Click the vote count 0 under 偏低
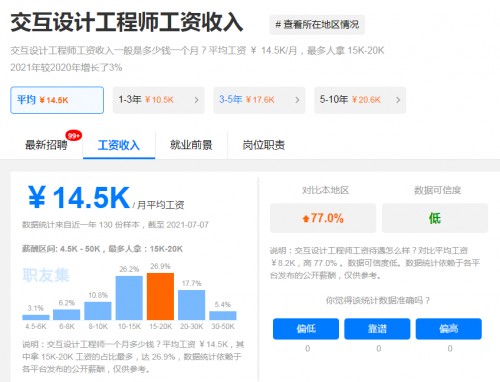 tap(307, 349)
